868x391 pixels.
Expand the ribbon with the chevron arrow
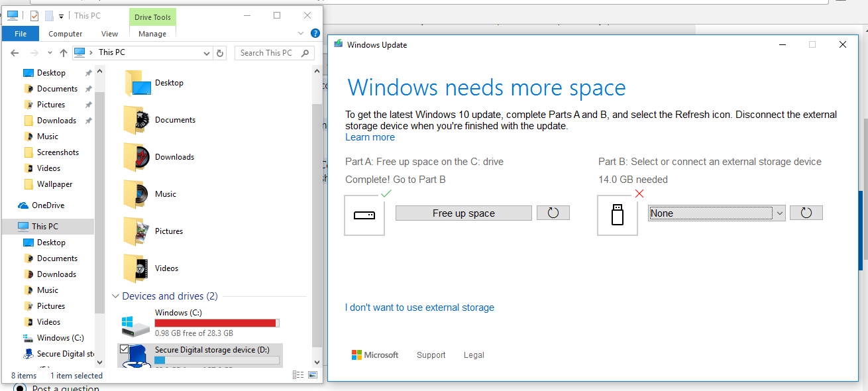pos(302,34)
